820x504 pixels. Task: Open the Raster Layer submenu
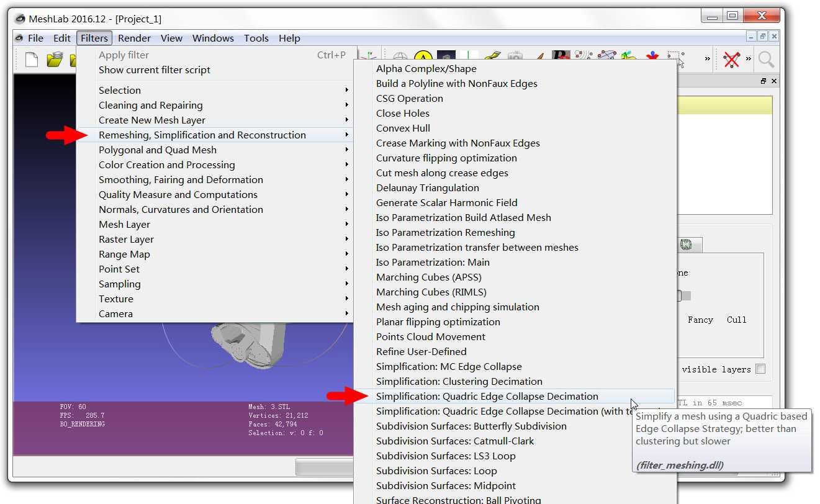215,239
